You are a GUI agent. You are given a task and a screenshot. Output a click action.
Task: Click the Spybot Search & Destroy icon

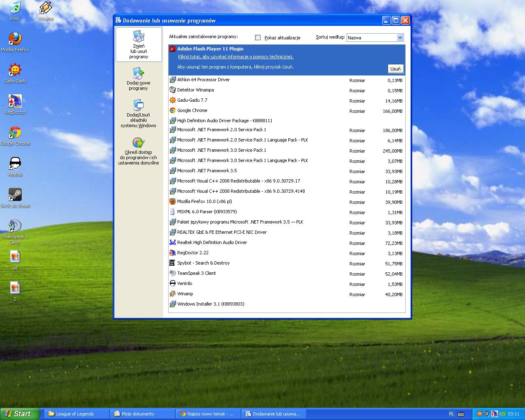pos(173,263)
